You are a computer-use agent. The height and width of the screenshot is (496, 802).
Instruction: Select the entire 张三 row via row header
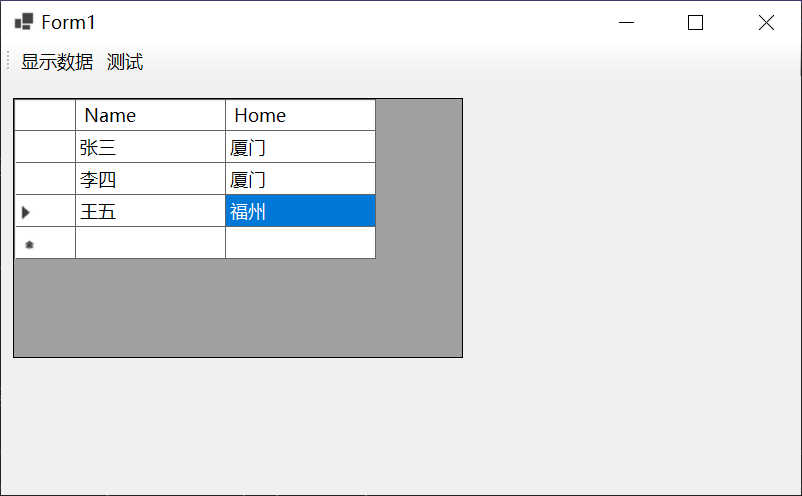45,148
